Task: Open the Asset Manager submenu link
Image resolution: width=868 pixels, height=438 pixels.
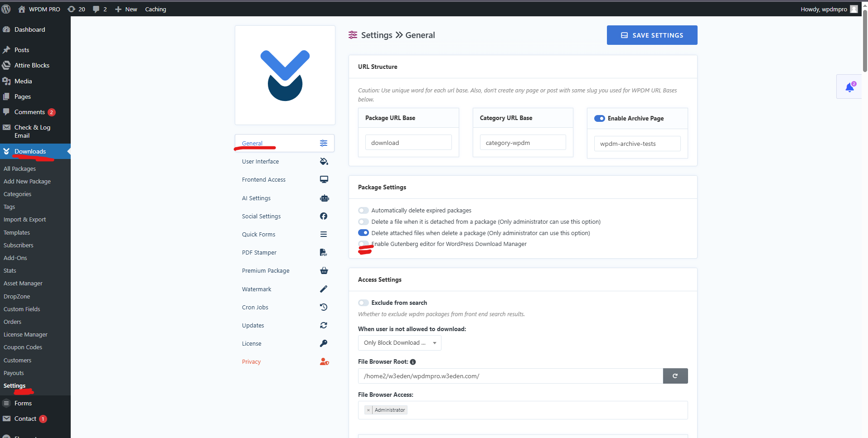Action: point(23,283)
